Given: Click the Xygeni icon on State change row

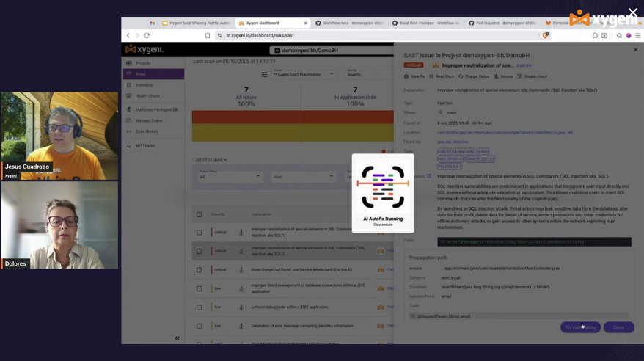Looking at the screenshot, I should click(x=381, y=270).
